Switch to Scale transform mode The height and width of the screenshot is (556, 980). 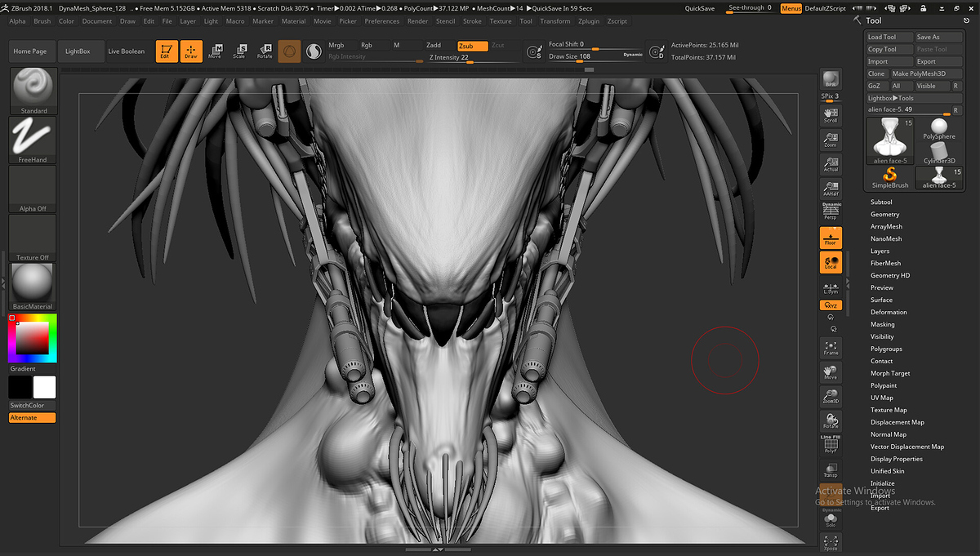click(239, 51)
